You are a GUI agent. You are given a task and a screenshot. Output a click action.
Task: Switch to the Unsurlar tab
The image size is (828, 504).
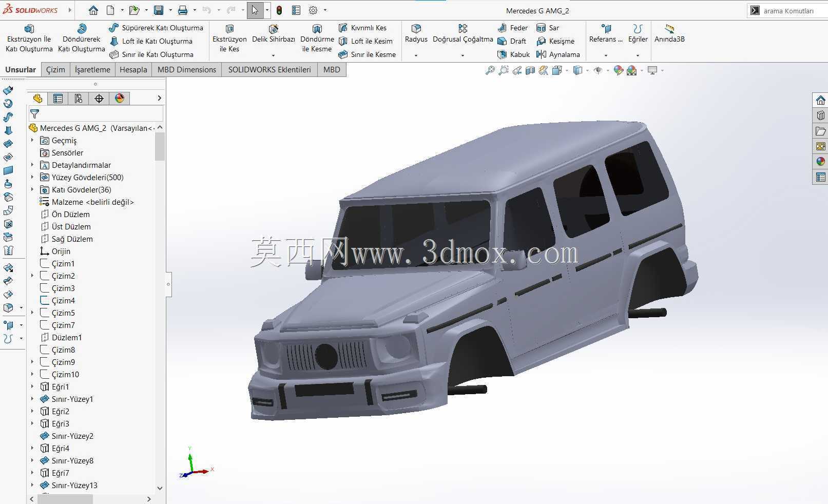[21, 70]
